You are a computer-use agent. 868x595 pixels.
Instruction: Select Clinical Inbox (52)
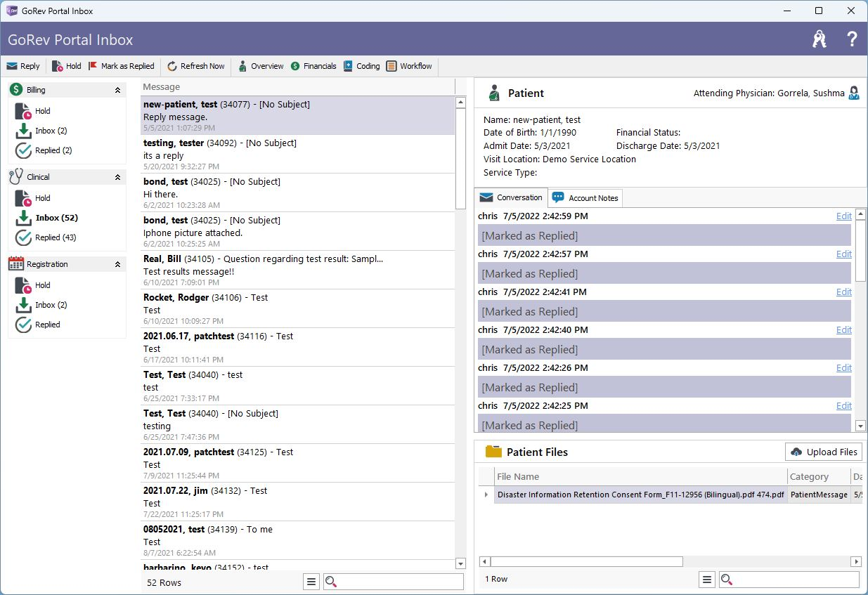[46, 218]
